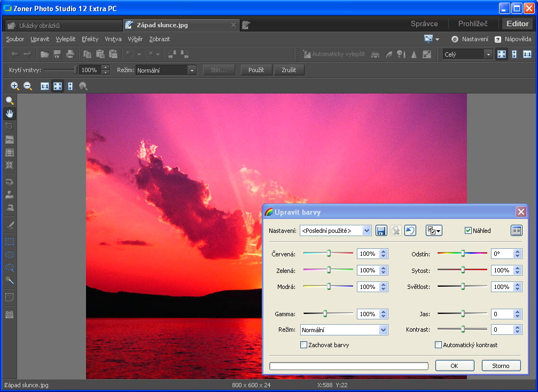Select the Hand pan tool
Viewport: 538px width, 392px height.
pos(10,113)
